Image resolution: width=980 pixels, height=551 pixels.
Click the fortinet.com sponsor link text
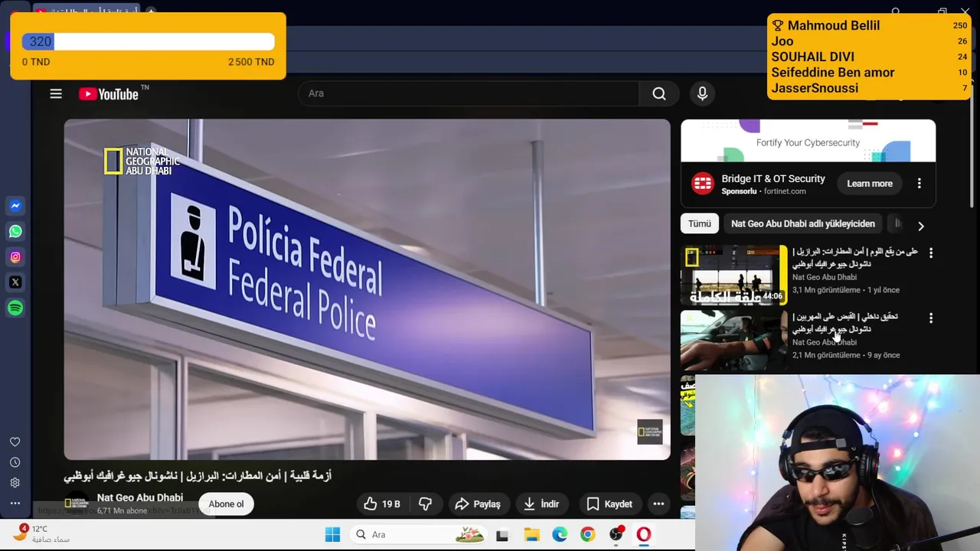click(785, 191)
